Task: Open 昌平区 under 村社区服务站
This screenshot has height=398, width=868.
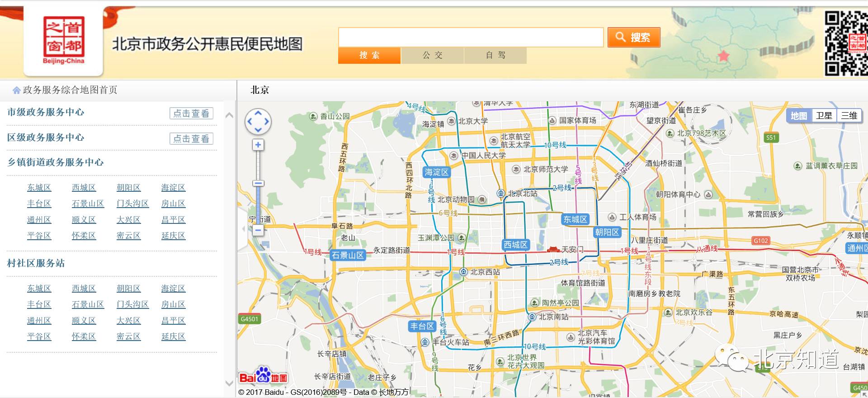Action: pyautogui.click(x=174, y=321)
